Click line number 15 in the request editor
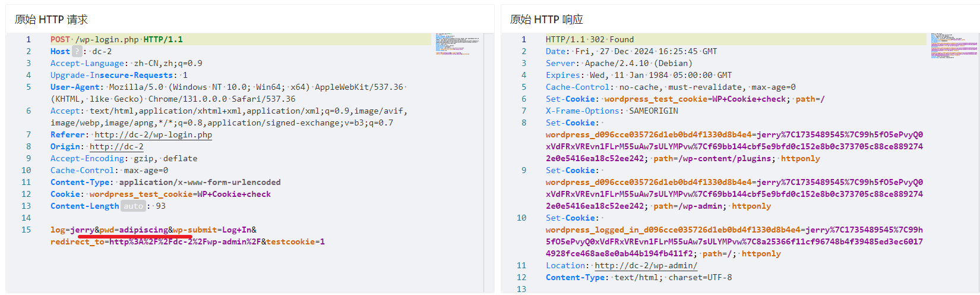 tap(26, 230)
